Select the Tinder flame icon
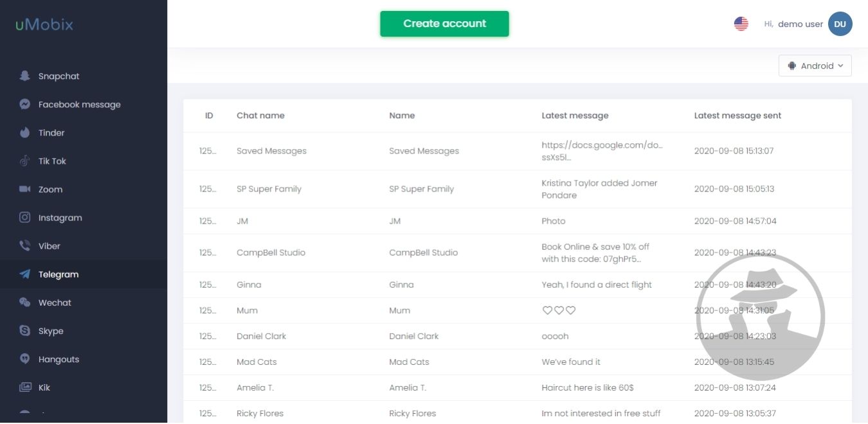The width and height of the screenshot is (868, 424). (x=25, y=132)
